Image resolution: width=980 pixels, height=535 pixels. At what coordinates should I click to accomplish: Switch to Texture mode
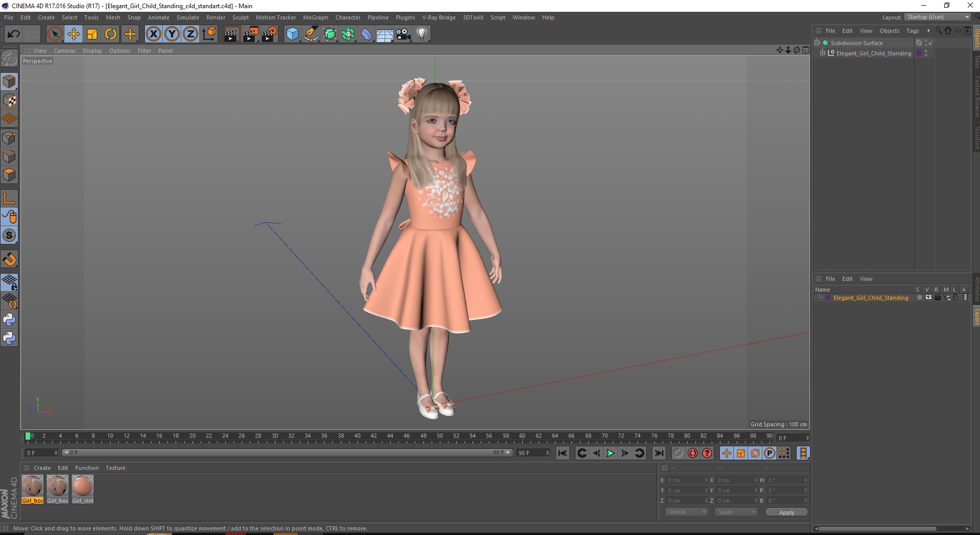tap(9, 100)
